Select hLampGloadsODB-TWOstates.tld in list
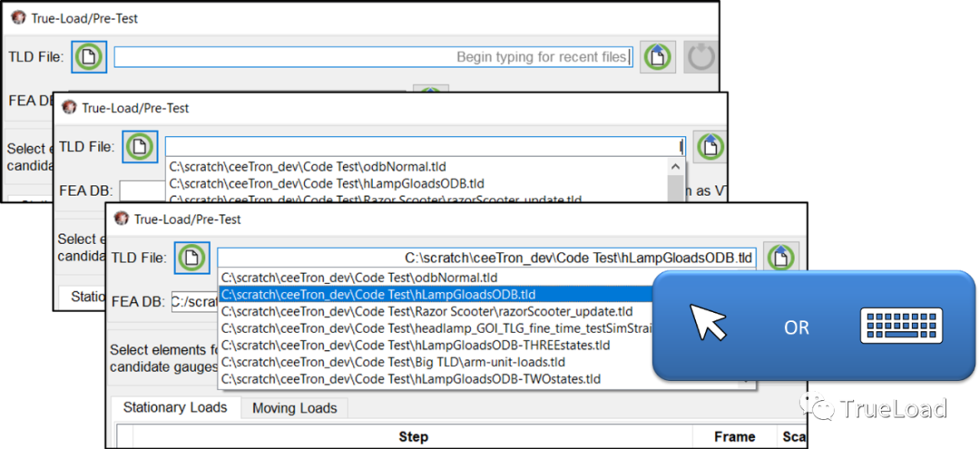This screenshot has height=449, width=980. (x=435, y=378)
